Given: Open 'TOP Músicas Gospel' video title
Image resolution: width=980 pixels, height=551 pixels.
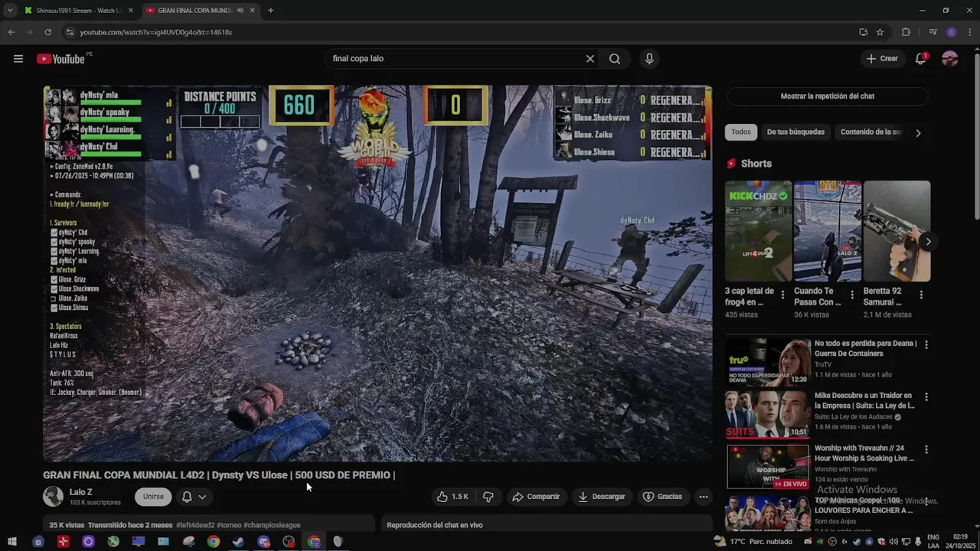Looking at the screenshot, I should [864, 505].
